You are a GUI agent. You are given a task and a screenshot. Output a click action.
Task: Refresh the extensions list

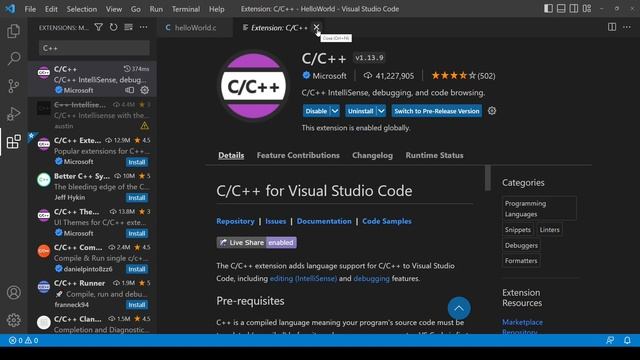(x=113, y=27)
